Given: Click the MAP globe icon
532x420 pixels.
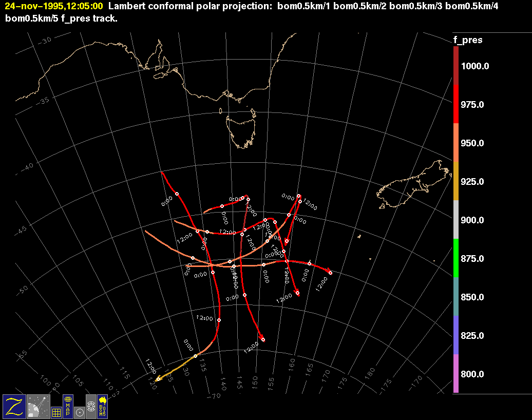Looking at the screenshot, I should pyautogui.click(x=68, y=406).
